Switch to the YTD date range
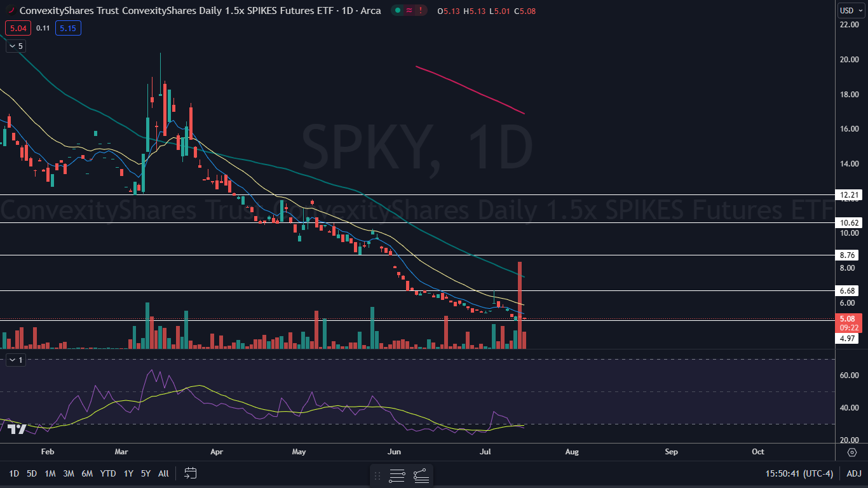This screenshot has height=488, width=868. click(108, 473)
